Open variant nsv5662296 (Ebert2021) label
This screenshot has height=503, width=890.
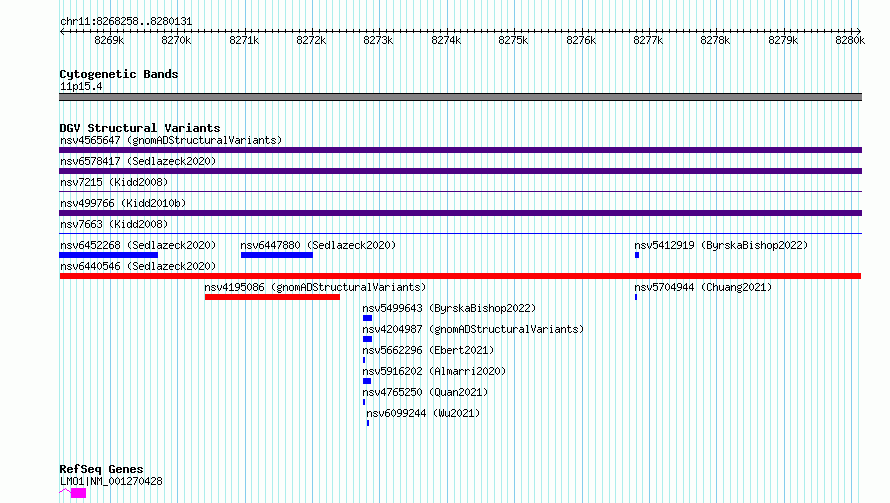click(x=428, y=350)
